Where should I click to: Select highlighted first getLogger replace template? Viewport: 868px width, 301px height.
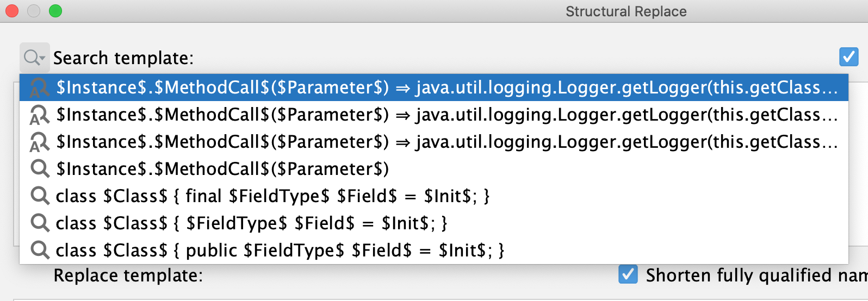click(446, 87)
